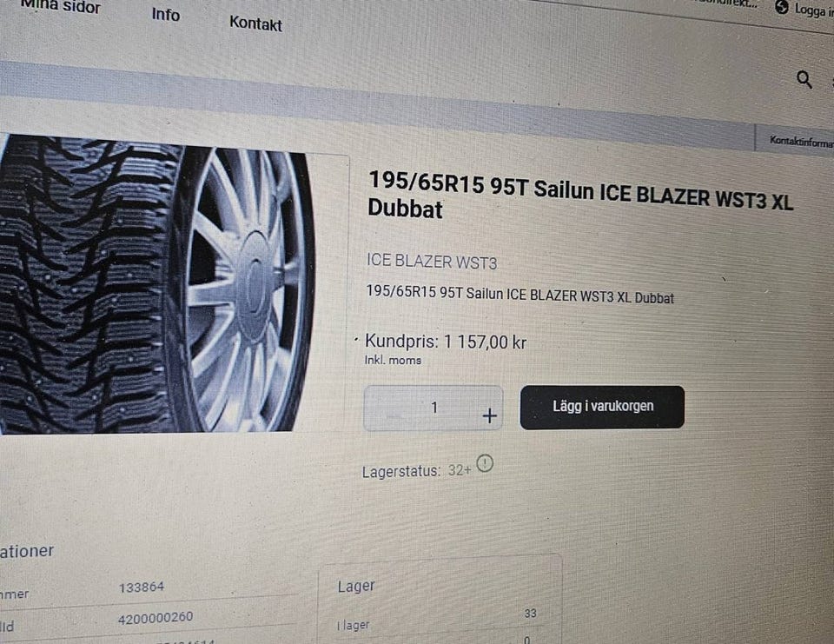Switch to the Kontaktinformation tab
The image size is (834, 644).
(801, 141)
